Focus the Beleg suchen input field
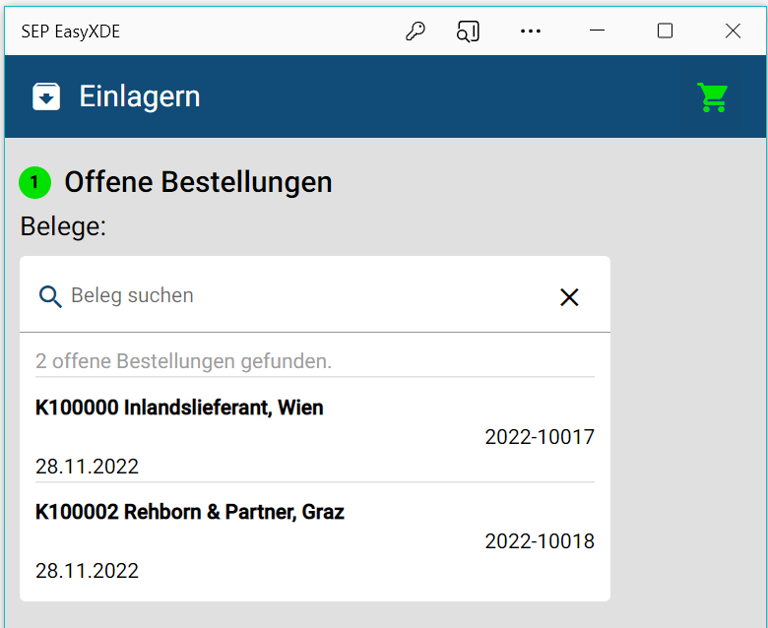This screenshot has height=628, width=768. click(300, 296)
